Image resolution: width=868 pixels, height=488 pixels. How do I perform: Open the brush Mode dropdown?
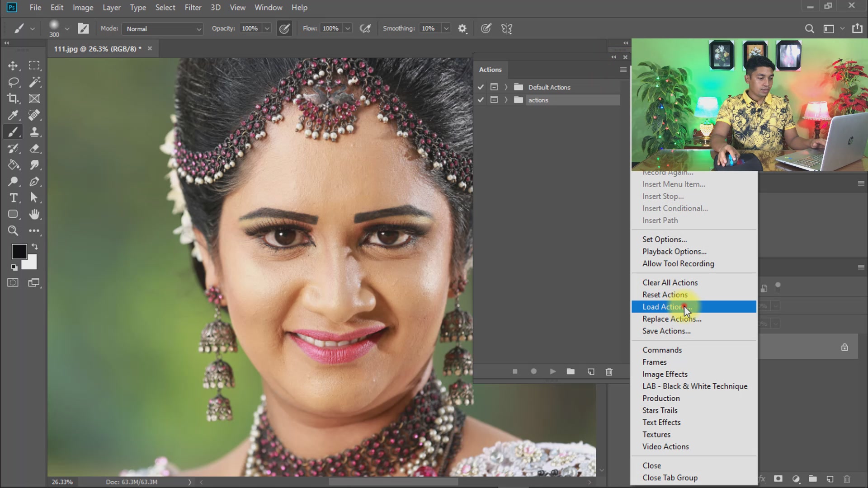tap(163, 29)
